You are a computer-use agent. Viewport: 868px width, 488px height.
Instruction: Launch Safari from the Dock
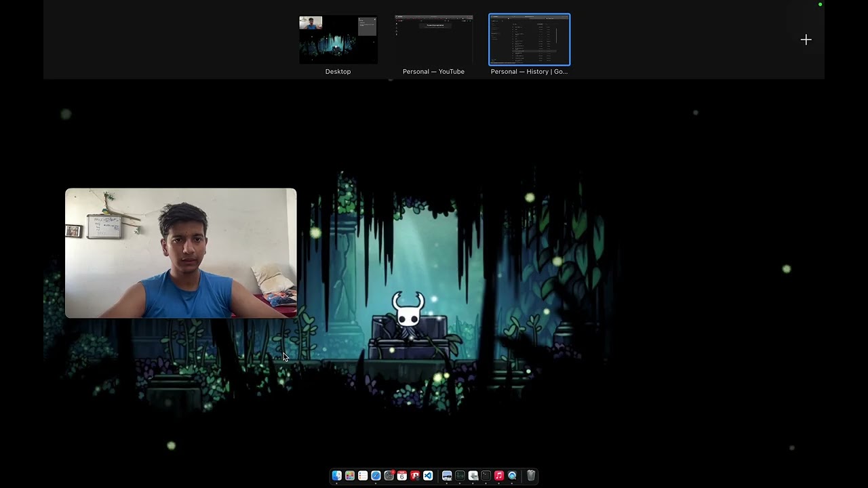(376, 476)
